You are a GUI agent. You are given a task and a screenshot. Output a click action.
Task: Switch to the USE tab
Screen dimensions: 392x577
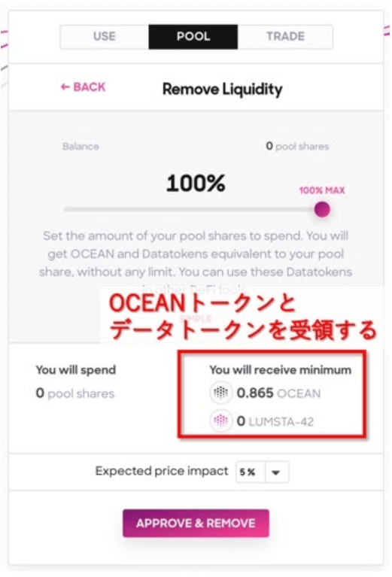pos(105,36)
